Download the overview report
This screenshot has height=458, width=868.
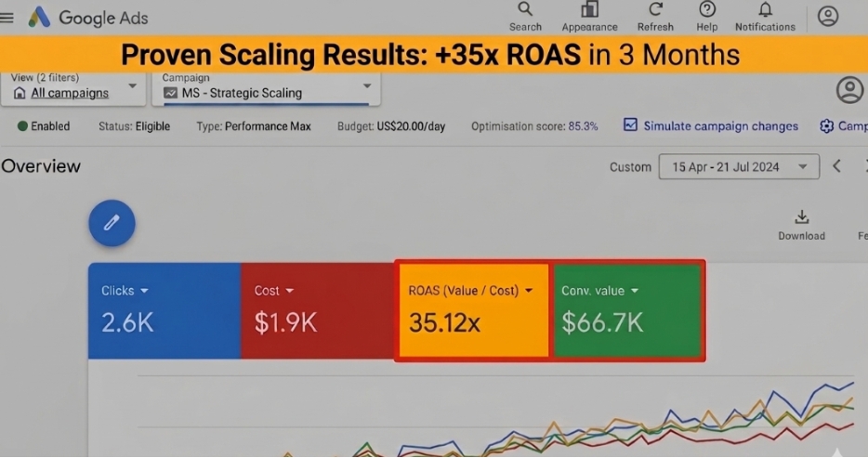tap(802, 225)
